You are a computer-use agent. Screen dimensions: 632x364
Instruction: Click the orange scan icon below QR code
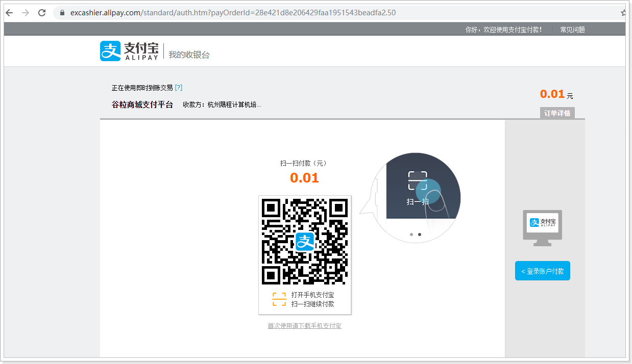pos(279,299)
